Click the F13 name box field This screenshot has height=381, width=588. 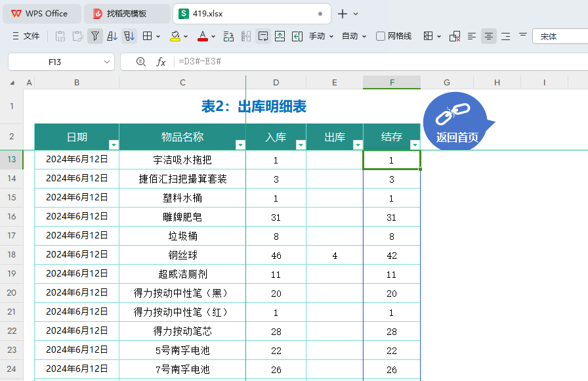pos(55,62)
